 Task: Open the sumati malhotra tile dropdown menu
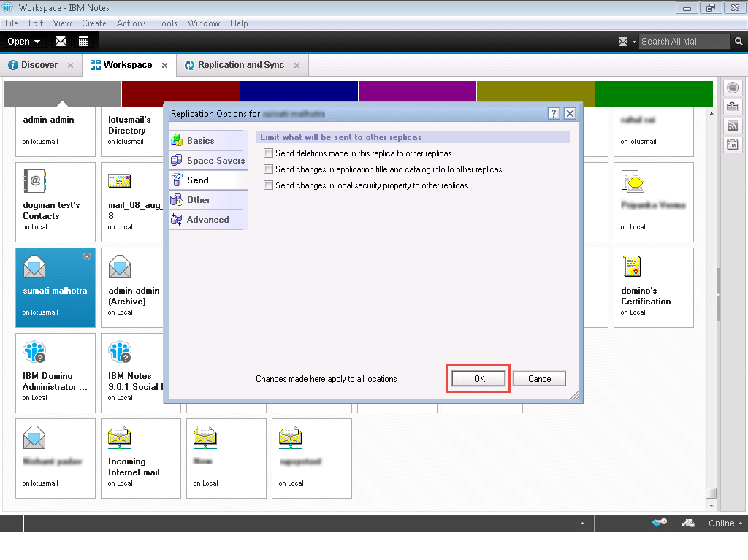coord(87,256)
